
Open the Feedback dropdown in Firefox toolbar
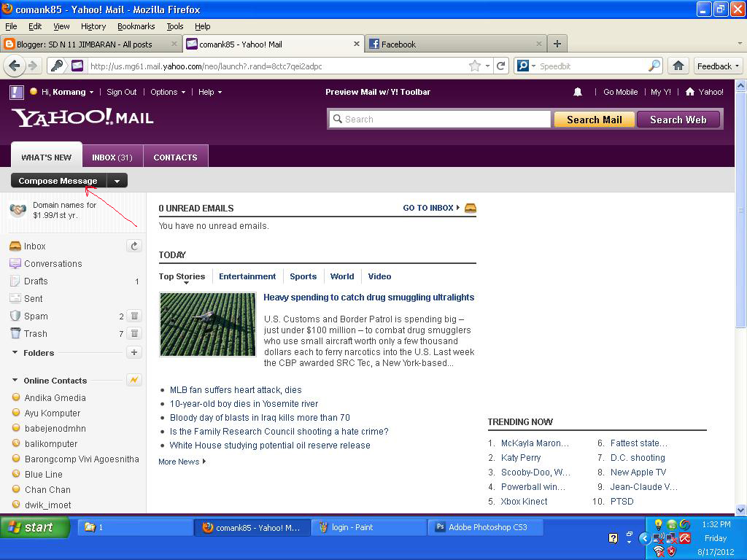coord(719,66)
